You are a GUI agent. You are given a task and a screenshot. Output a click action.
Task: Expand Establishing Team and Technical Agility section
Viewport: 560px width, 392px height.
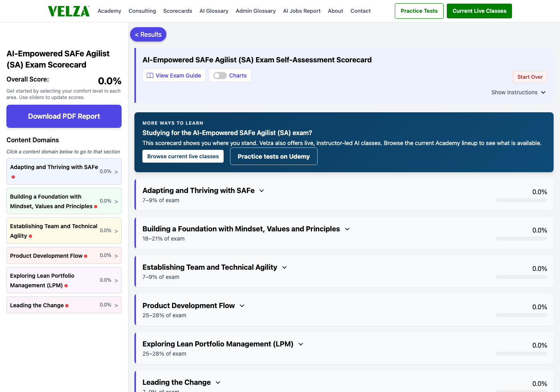(x=284, y=267)
